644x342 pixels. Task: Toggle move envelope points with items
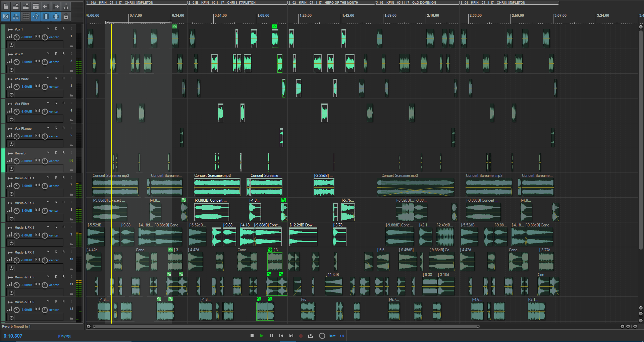click(36, 16)
